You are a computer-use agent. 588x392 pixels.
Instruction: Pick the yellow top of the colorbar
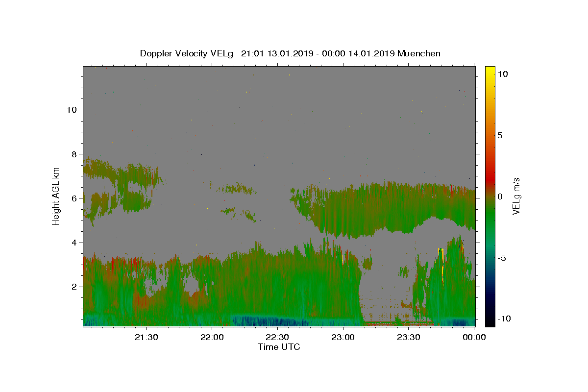click(490, 71)
